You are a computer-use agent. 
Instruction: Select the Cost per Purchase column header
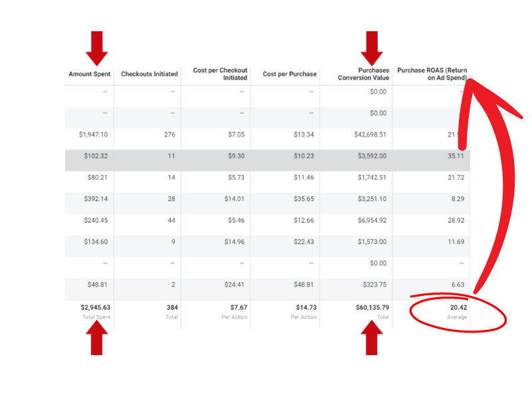tap(288, 73)
